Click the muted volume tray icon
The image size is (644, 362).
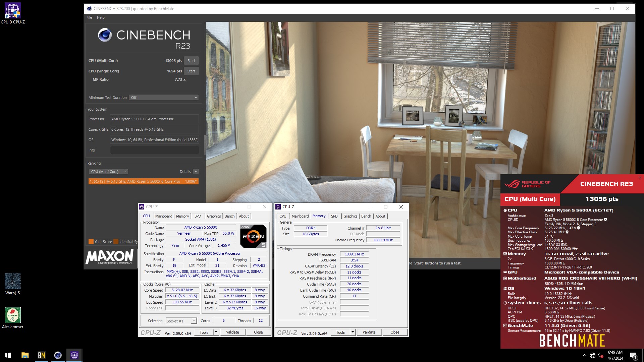click(x=601, y=355)
